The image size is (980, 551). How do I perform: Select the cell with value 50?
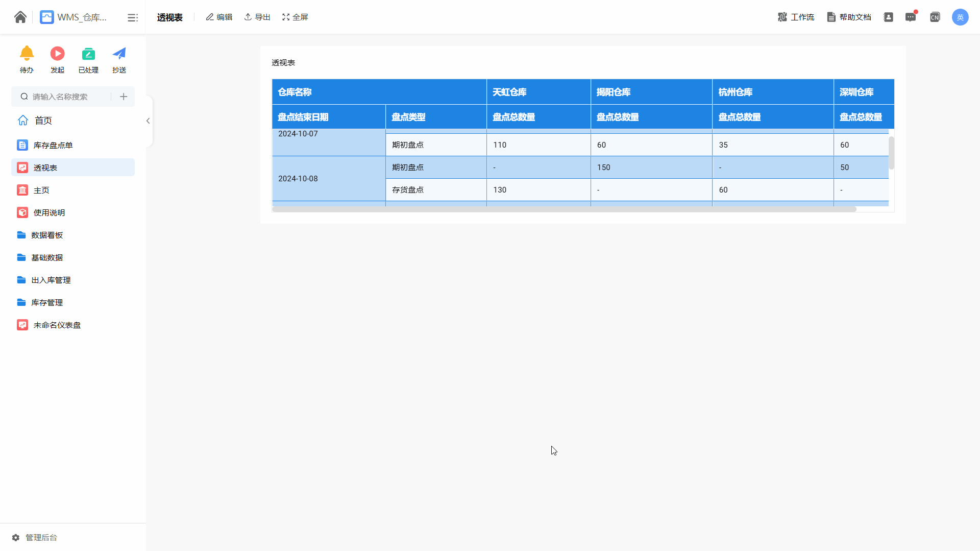coord(861,167)
